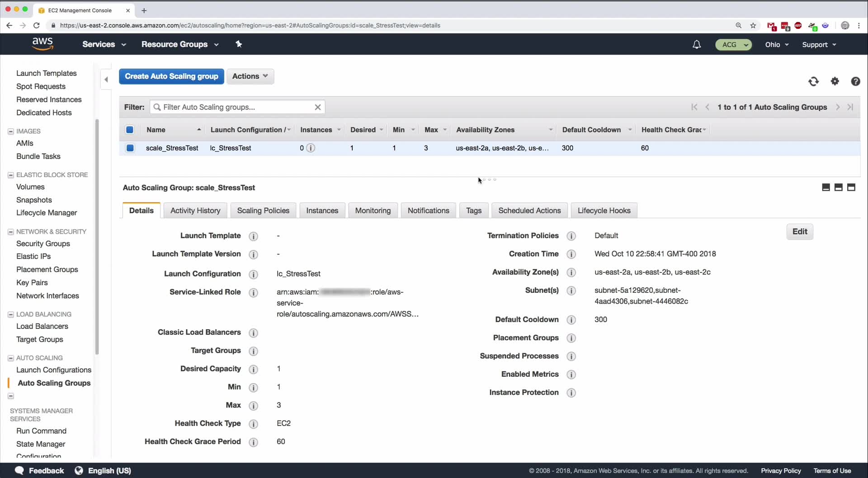Show info about Launch Template
Screen dimensions: 868x478
click(x=254, y=236)
